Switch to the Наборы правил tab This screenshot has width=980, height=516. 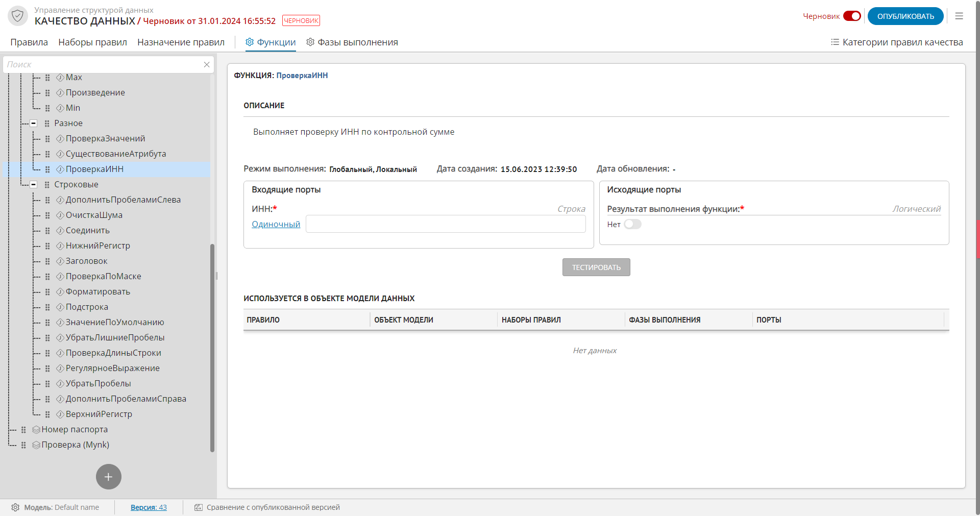coord(92,42)
